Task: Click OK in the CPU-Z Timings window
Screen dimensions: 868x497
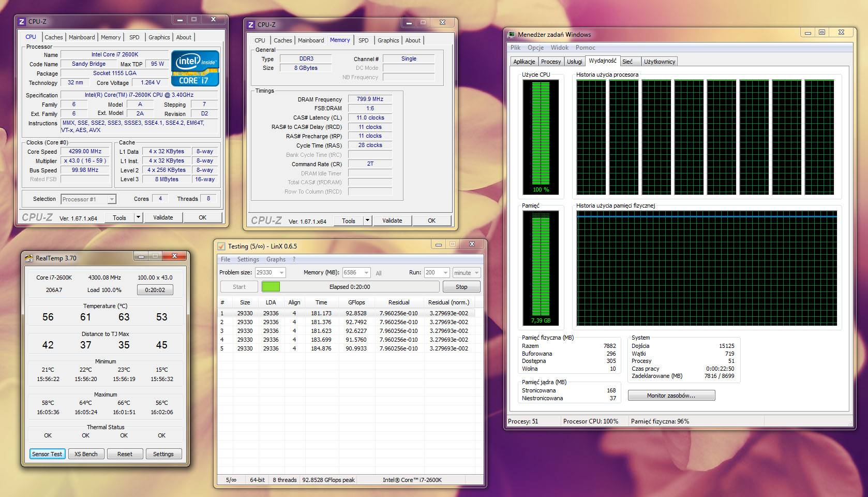Action: 432,221
